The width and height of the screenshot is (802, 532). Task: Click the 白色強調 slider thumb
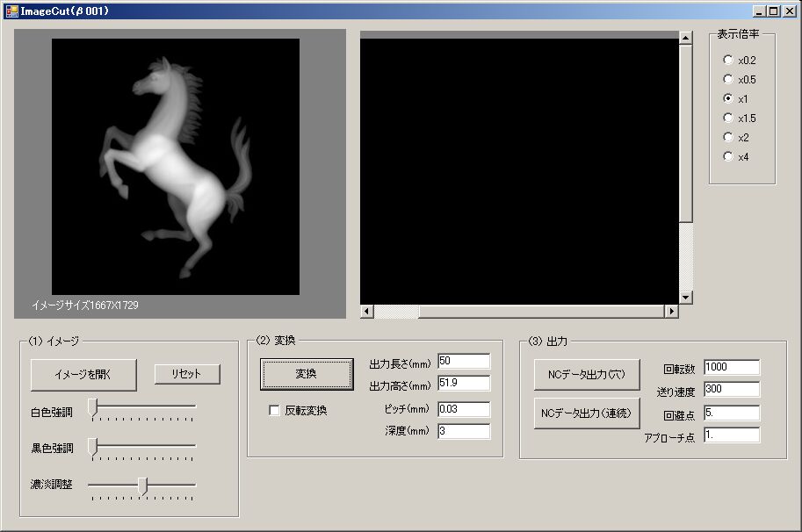pyautogui.click(x=92, y=407)
